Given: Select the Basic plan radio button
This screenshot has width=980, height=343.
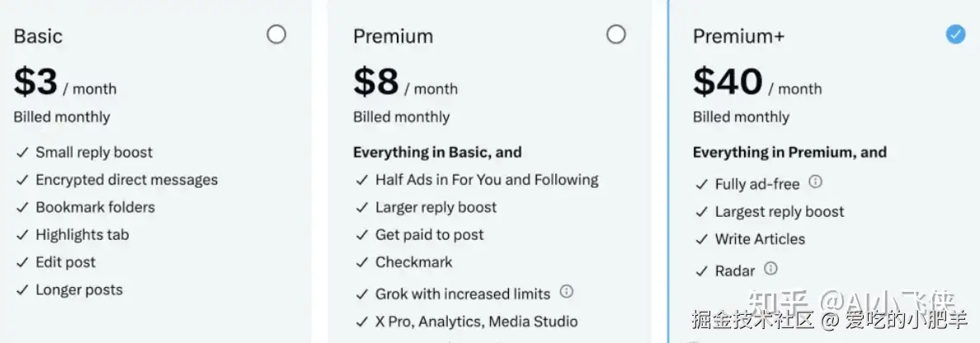Looking at the screenshot, I should (x=276, y=35).
